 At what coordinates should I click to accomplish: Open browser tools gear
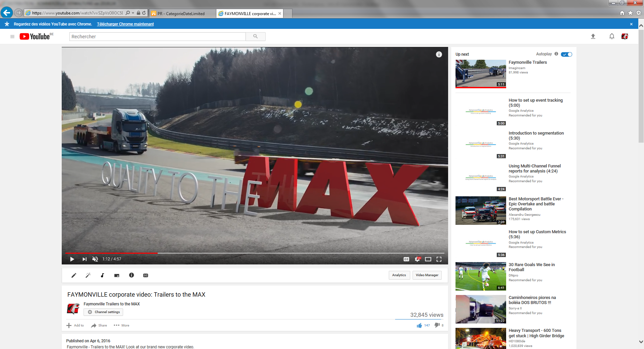[639, 13]
